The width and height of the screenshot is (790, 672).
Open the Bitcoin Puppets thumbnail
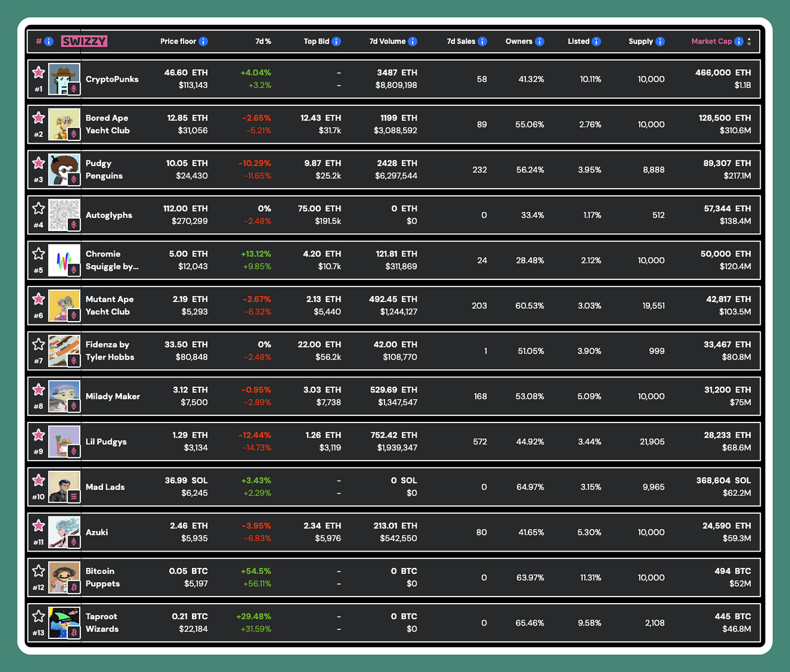click(64, 577)
